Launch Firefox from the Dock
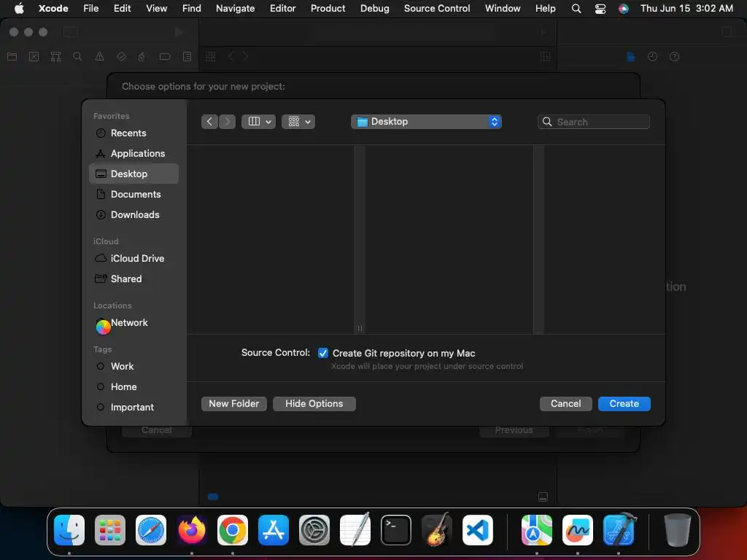Viewport: 747px width, 560px height. tap(192, 530)
